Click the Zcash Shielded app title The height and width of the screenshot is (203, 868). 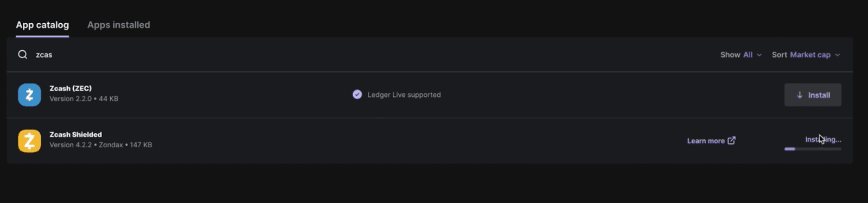(75, 134)
